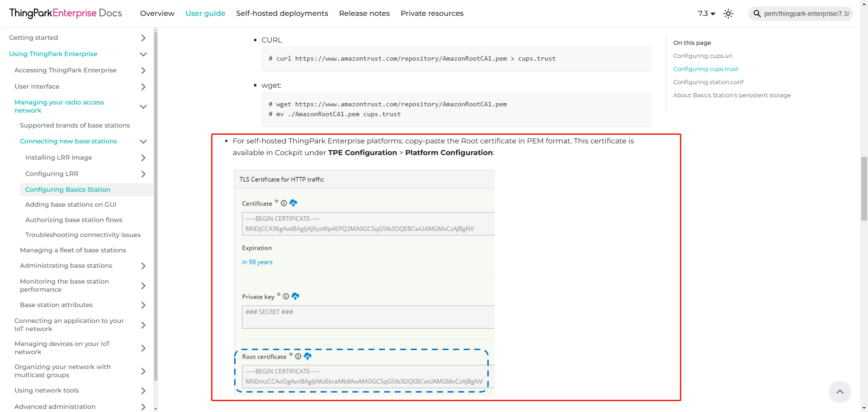The height and width of the screenshot is (412, 868).
Task: Click the 'wget:' bullet text
Action: [272, 85]
